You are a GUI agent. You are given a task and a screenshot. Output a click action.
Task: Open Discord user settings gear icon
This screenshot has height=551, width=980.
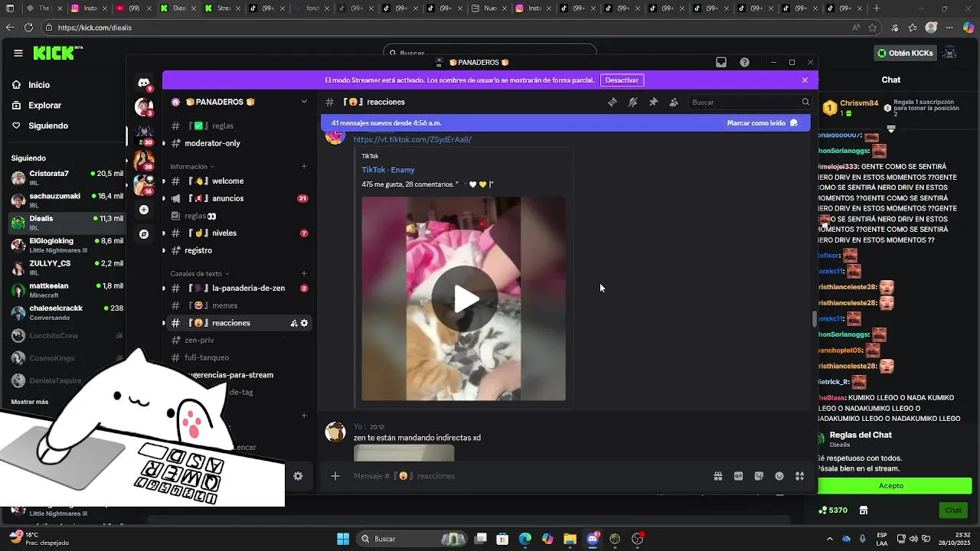[x=298, y=476]
